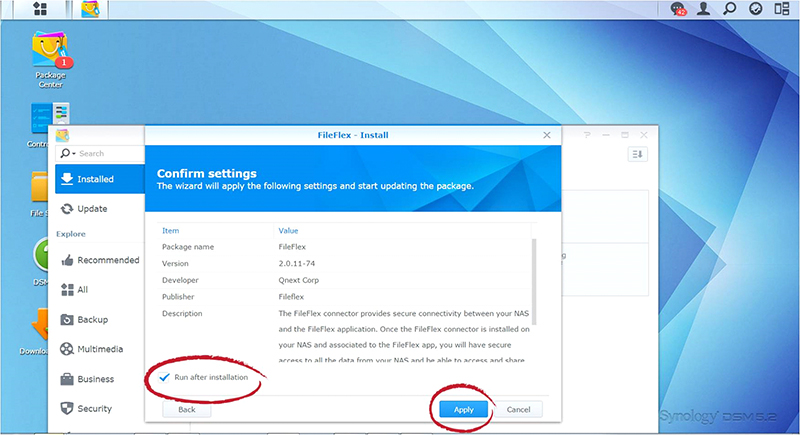Click the help question mark in Package Center
Image resolution: width=800 pixels, height=435 pixels.
[587, 135]
